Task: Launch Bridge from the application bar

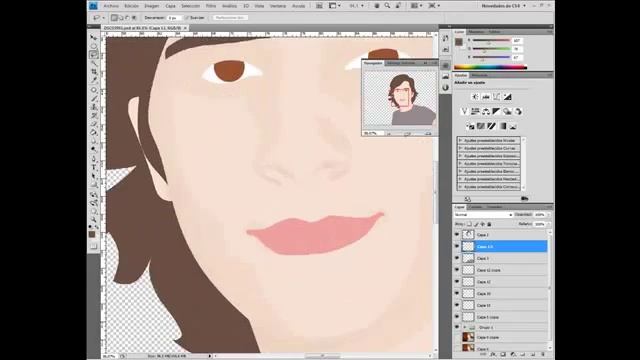Action: [320, 6]
